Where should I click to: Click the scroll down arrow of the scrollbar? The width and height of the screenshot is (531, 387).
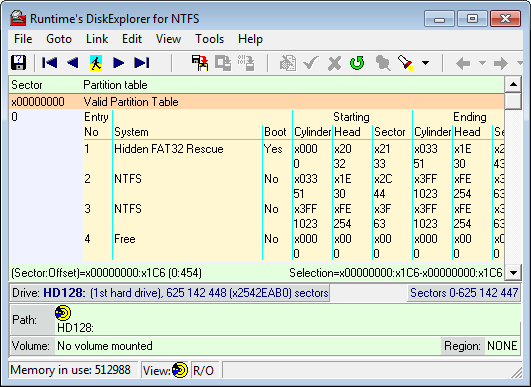(513, 272)
